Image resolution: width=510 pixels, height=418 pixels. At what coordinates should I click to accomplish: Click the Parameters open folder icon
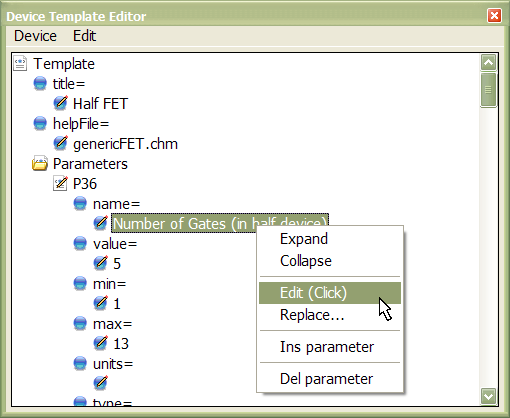click(40, 163)
